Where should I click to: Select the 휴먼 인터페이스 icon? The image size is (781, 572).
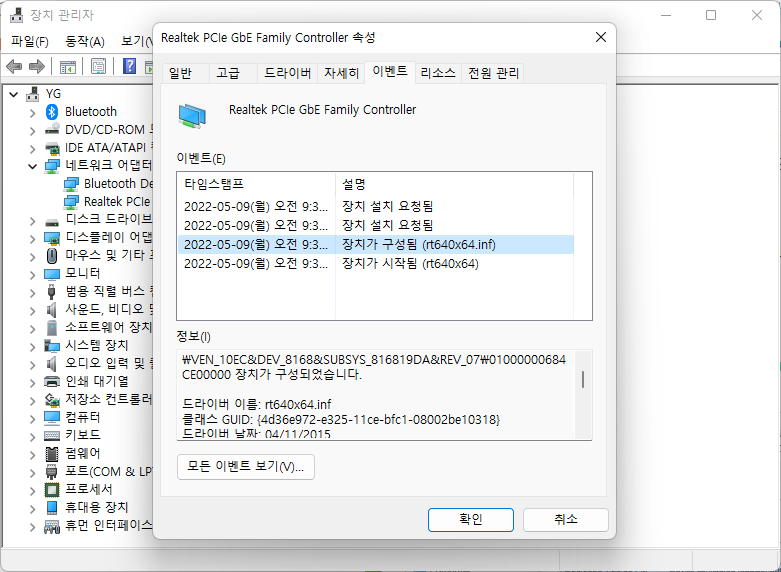pyautogui.click(x=52, y=526)
